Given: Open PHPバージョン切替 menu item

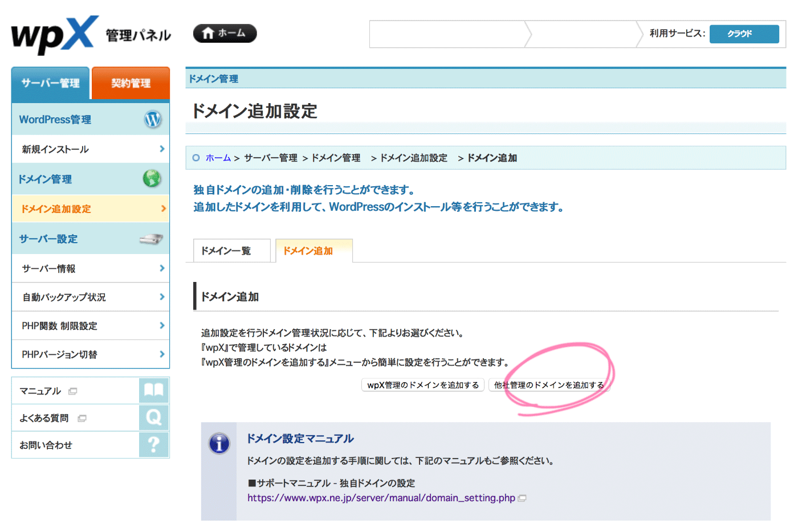Looking at the screenshot, I should pos(91,354).
